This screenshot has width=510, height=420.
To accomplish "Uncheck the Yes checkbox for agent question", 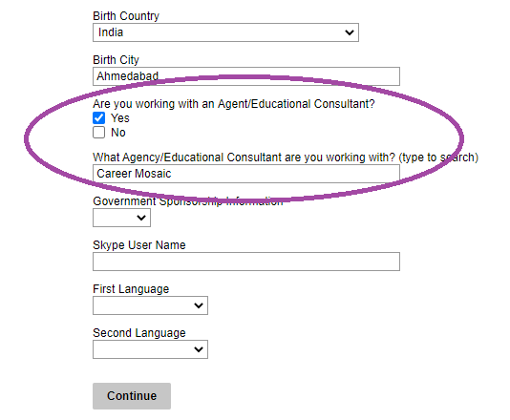I will point(99,118).
